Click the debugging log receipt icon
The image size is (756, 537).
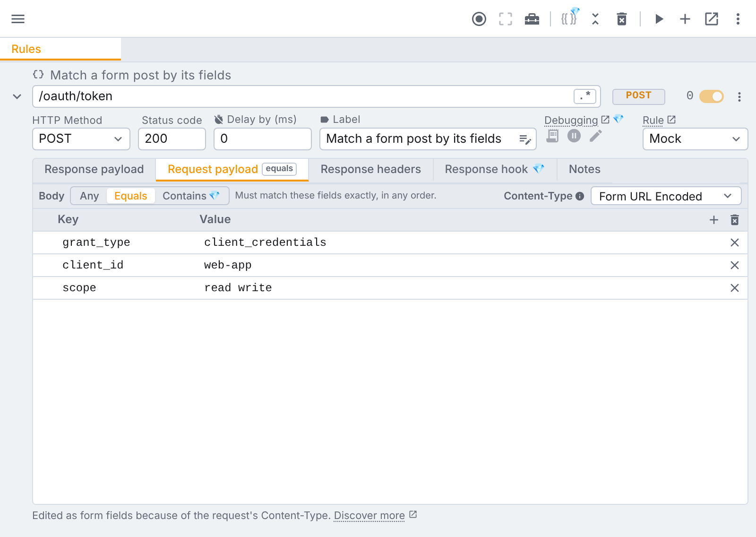552,136
